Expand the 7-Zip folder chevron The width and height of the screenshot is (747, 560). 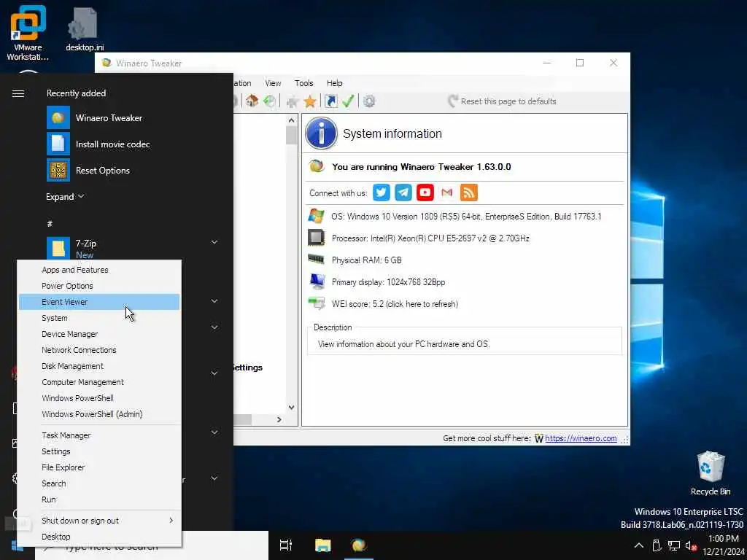[x=214, y=242]
